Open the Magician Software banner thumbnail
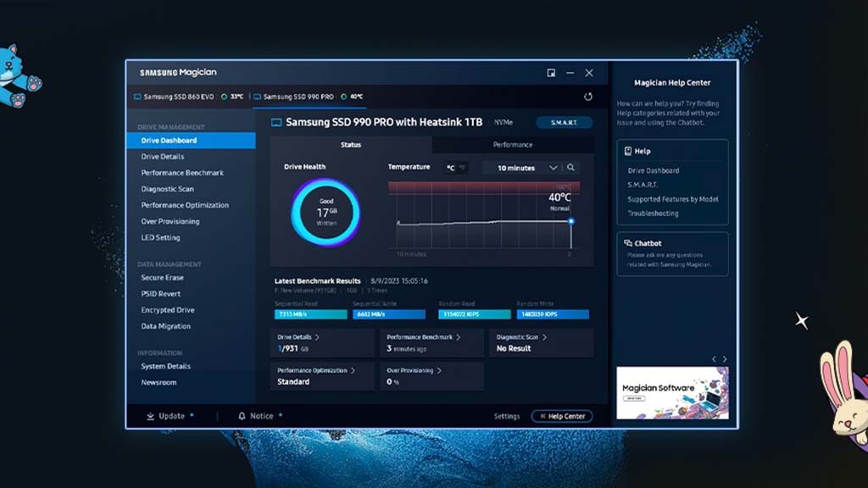Image resolution: width=868 pixels, height=488 pixels. pos(671,393)
